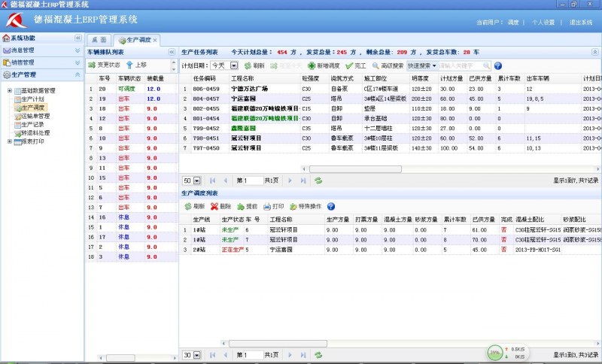Open 高级搜索 advanced search
The image size is (602, 364).
pos(375,66)
